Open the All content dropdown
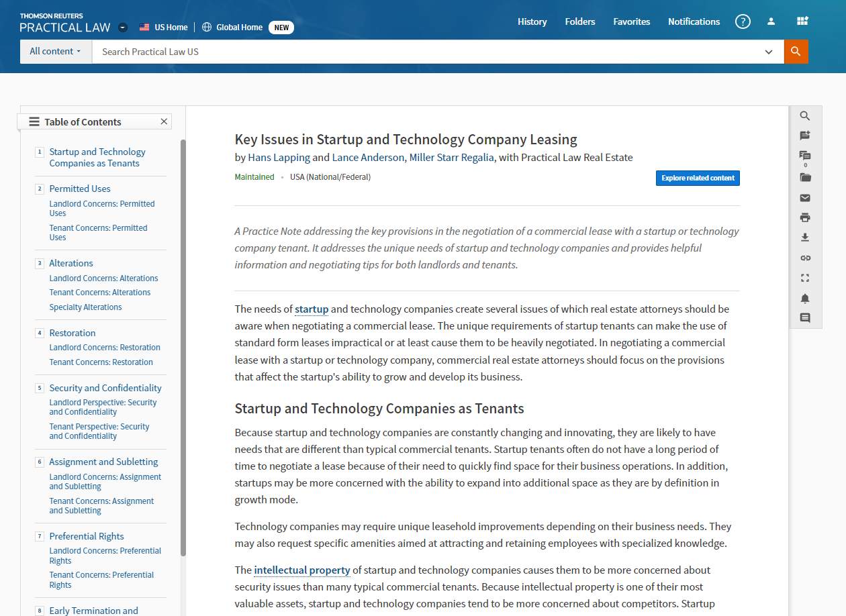 click(x=56, y=52)
